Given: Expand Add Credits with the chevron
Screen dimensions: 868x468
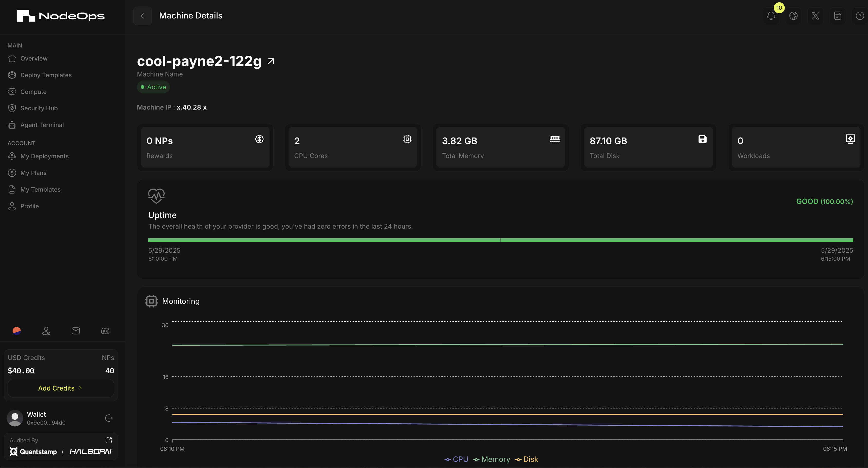Looking at the screenshot, I should (x=81, y=388).
